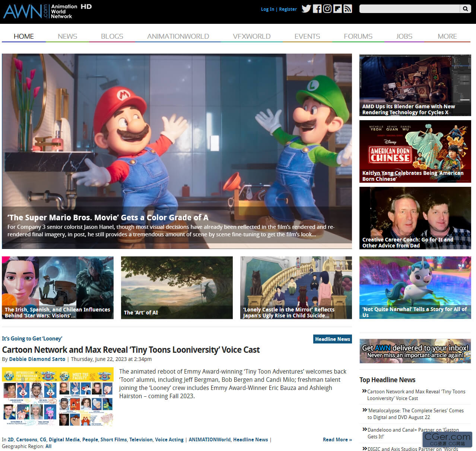Open the Creative Career Coach article thumbnail

pos(415,218)
